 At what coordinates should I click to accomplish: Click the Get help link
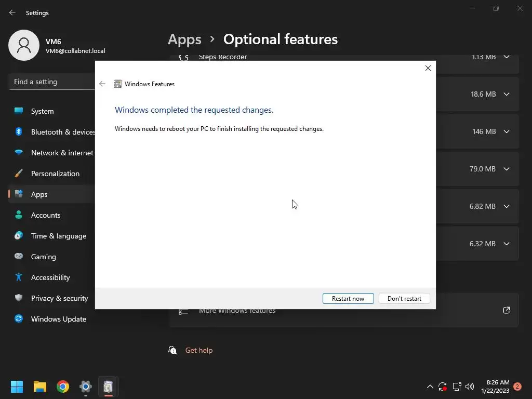click(199, 350)
